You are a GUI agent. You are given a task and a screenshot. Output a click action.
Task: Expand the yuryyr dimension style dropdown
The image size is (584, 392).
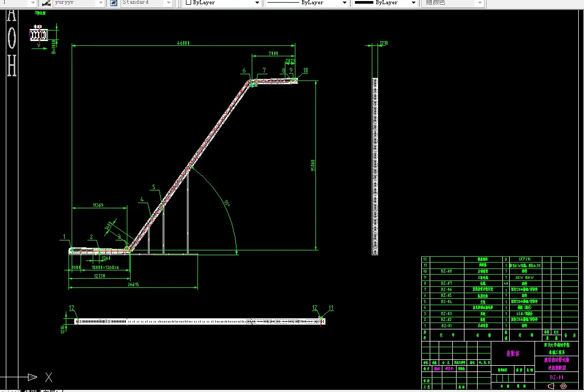click(101, 3)
